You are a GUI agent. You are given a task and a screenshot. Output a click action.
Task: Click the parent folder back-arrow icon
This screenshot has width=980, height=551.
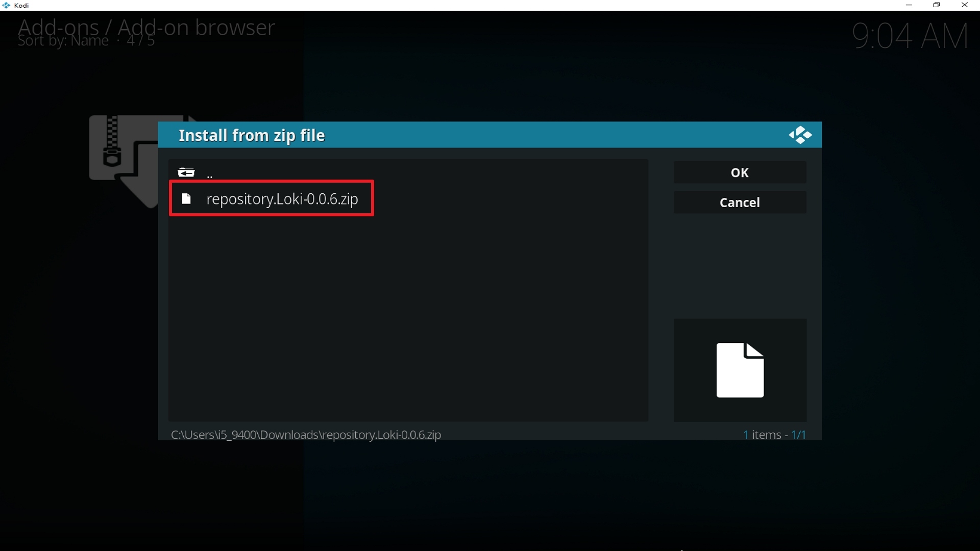coord(186,172)
